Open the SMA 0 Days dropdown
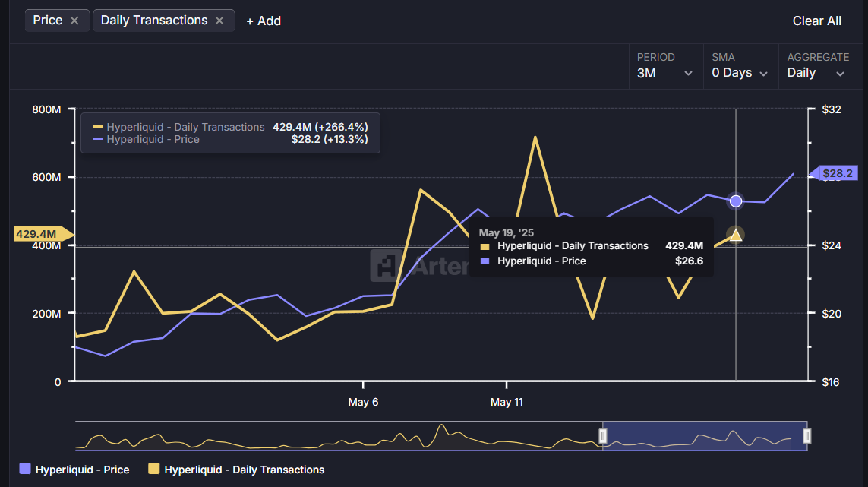This screenshot has width=868, height=487. coord(740,67)
